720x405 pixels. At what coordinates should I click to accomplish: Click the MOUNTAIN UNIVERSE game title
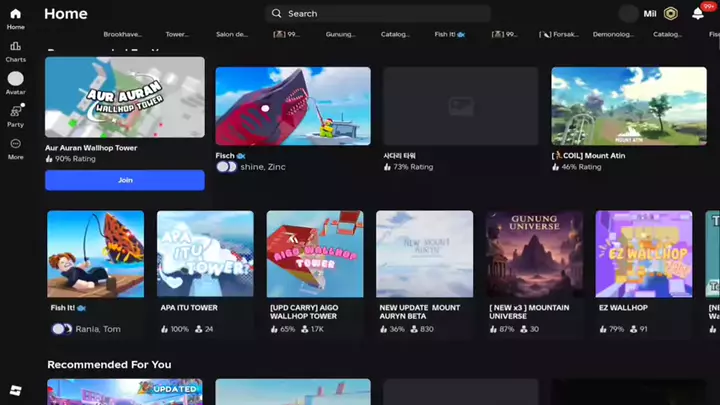tap(519, 312)
